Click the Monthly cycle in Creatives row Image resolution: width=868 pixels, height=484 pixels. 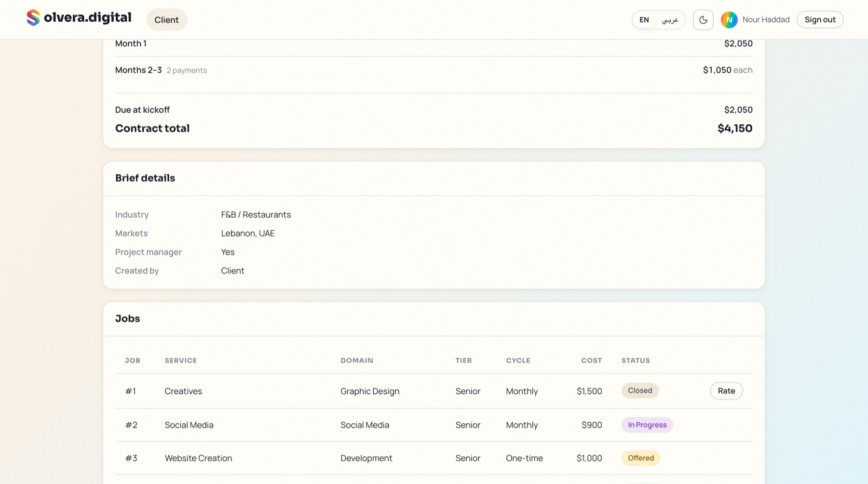[522, 391]
